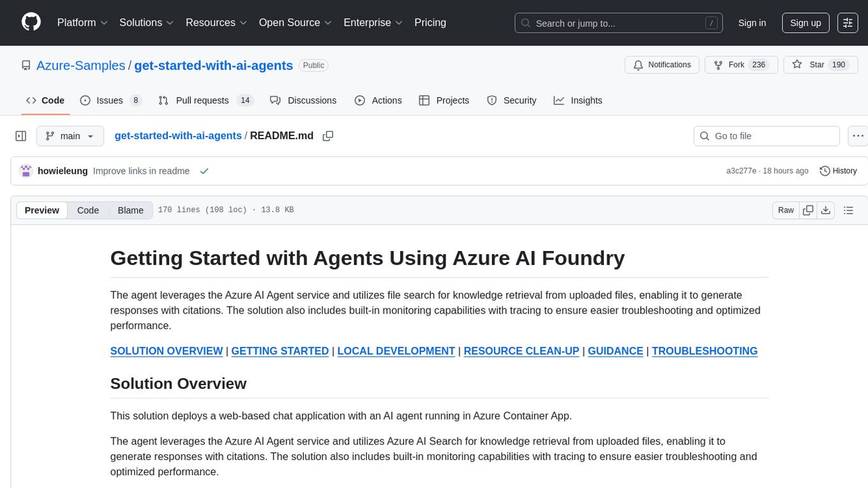
Task: Download the raw README file
Action: tap(825, 210)
